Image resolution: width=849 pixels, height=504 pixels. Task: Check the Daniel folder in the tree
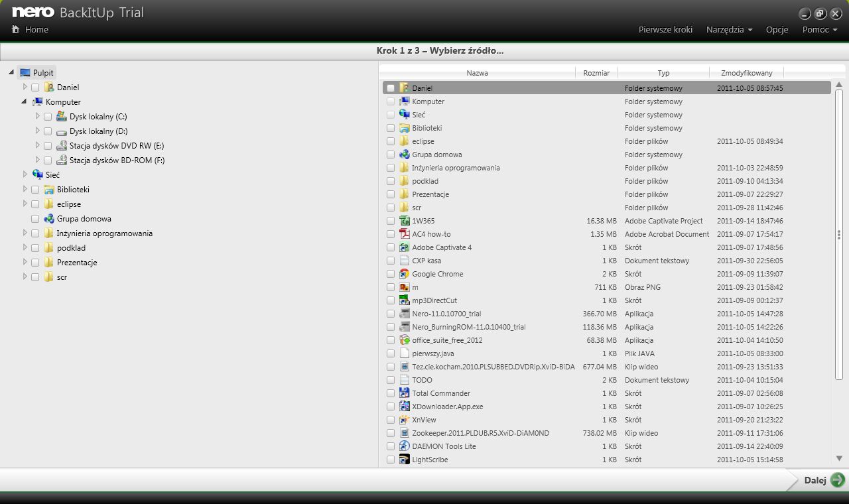(35, 88)
